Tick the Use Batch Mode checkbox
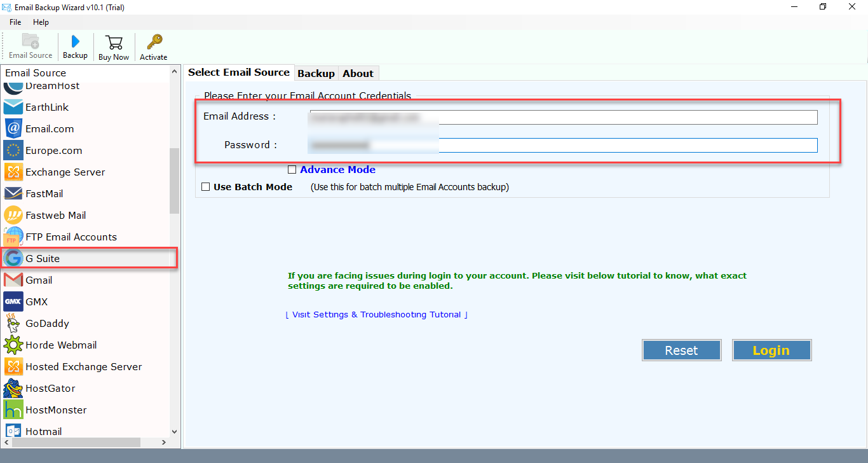Image resolution: width=868 pixels, height=463 pixels. (x=205, y=187)
